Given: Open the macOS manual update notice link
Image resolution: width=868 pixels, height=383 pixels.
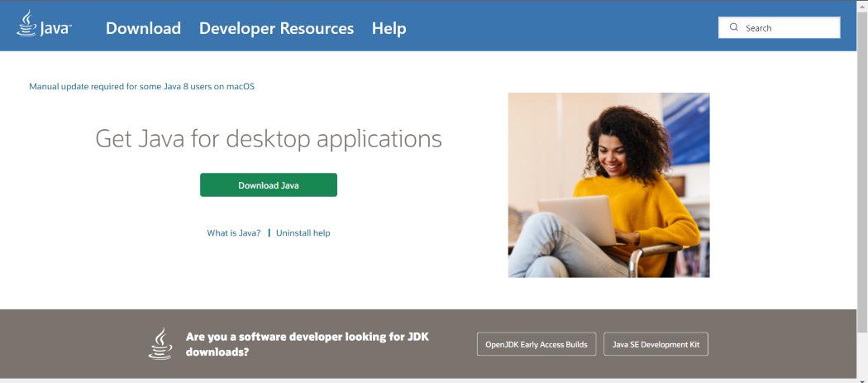Looking at the screenshot, I should coord(141,87).
